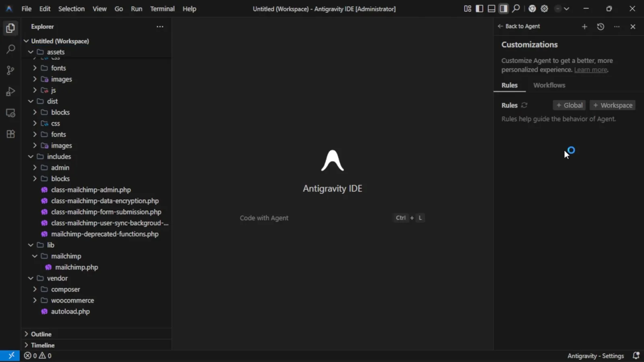Open the Customize Layout icon in title bar
Viewport: 644px width, 362px height.
coord(467,8)
